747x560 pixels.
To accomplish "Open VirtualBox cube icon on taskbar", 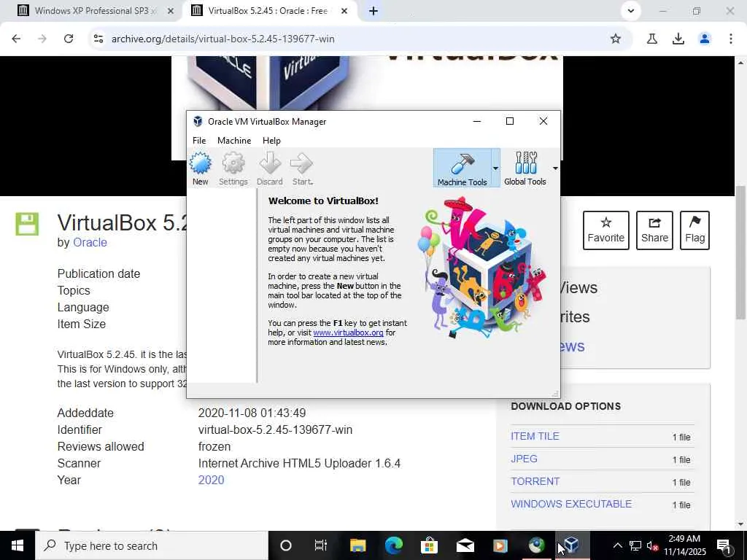I will [572, 545].
